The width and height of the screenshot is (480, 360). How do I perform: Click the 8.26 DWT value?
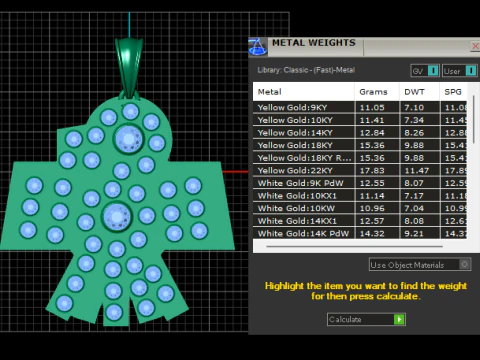pyautogui.click(x=414, y=133)
